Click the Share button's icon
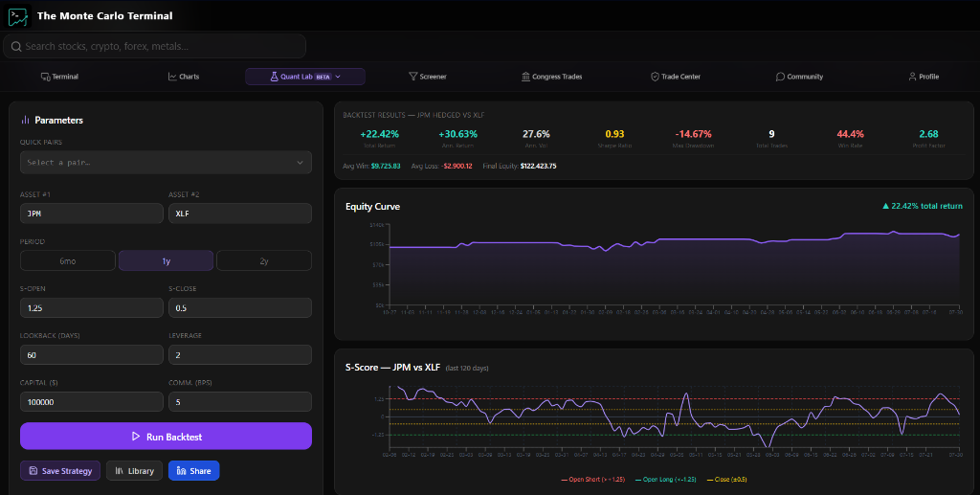Screen dimensions: 980x495 [181, 471]
